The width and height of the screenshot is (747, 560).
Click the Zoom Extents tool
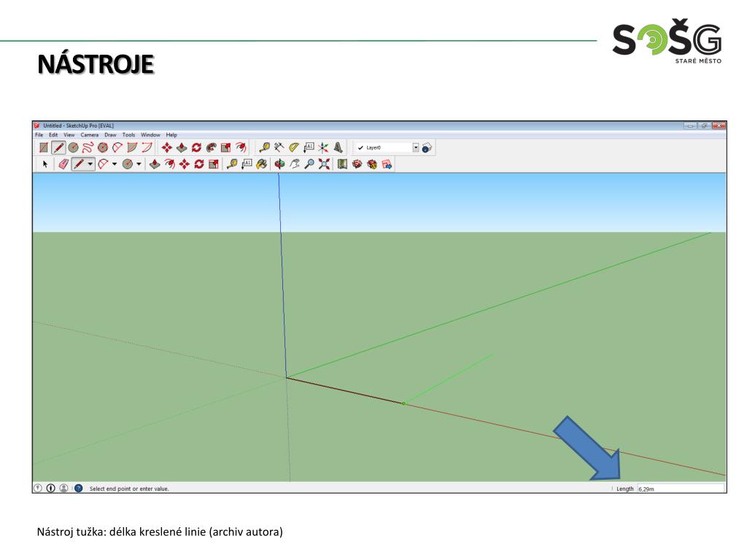coord(324,164)
